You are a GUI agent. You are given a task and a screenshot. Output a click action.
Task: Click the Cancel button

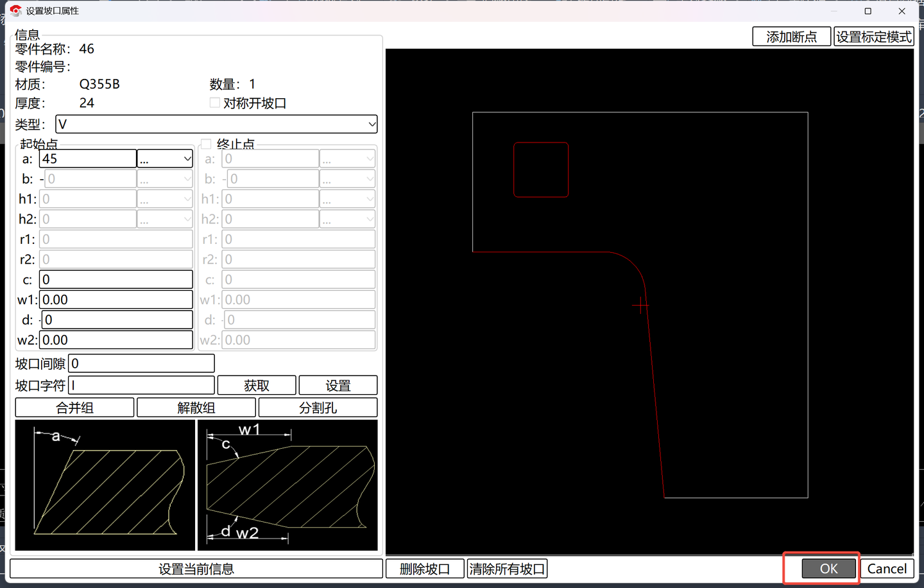click(x=887, y=569)
